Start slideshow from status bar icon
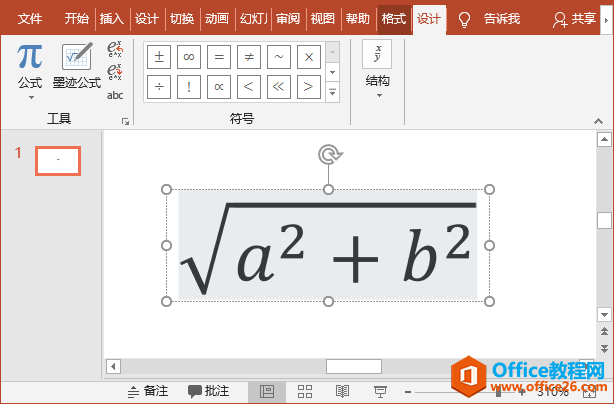614x404 pixels. pos(380,391)
